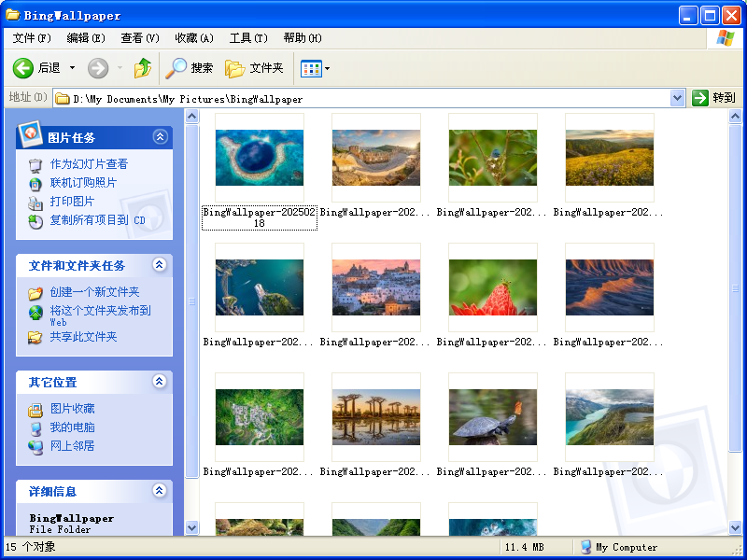Select the yellow flower hillside thumbnail
The height and width of the screenshot is (560, 747).
[x=610, y=158]
